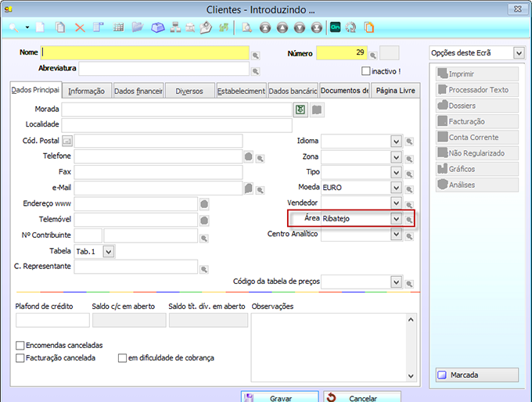
Task: Click Cód. Postal small lookup button
Action: [x=67, y=141]
